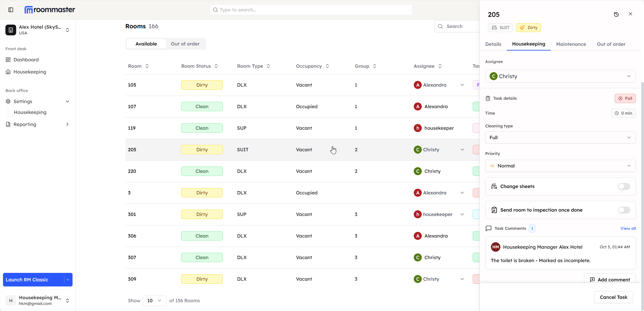Open the Assignee Christy dropdown

pyautogui.click(x=560, y=76)
